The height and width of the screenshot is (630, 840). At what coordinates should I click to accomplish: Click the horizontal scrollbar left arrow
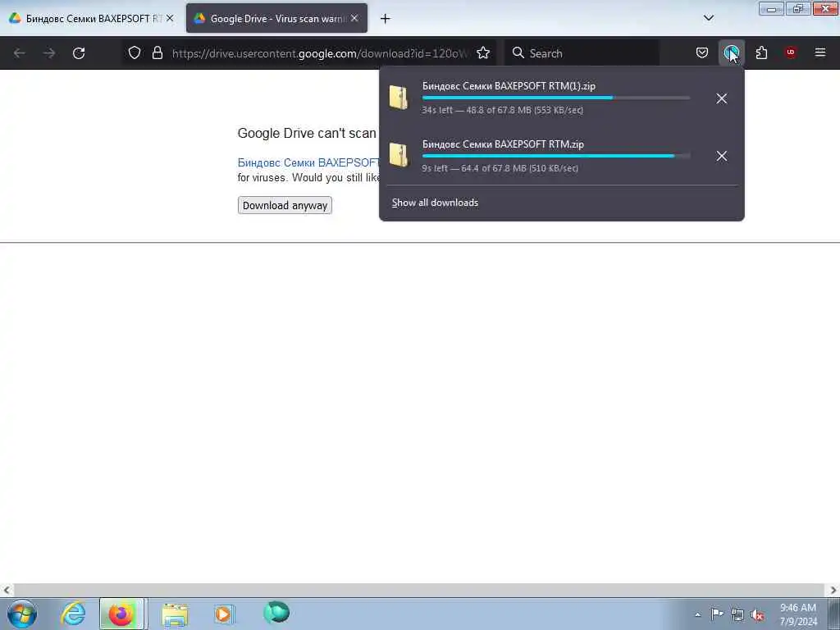click(x=7, y=590)
